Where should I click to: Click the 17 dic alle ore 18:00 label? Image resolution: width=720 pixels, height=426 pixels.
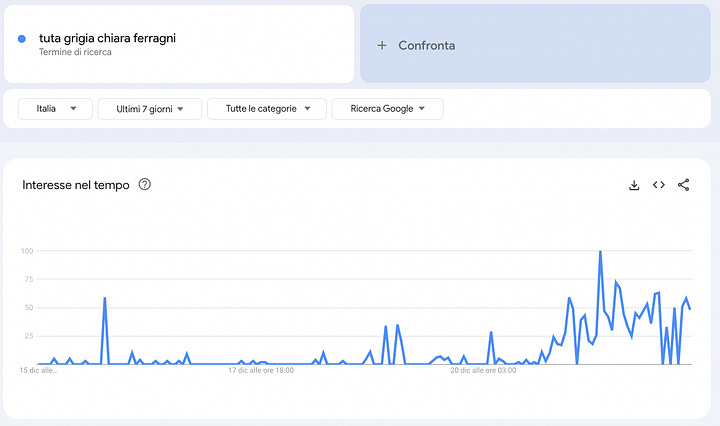point(261,370)
